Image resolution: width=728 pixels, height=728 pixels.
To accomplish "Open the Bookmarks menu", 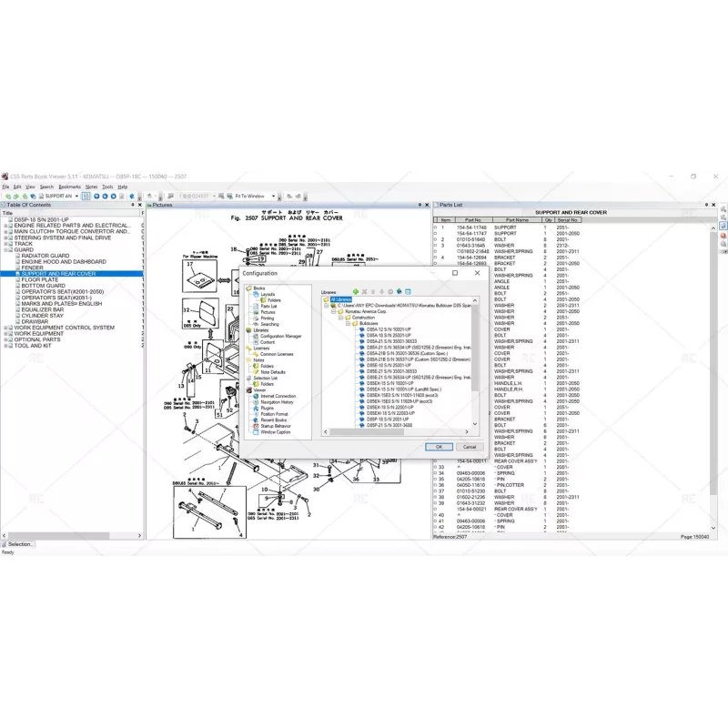I will coord(69,187).
